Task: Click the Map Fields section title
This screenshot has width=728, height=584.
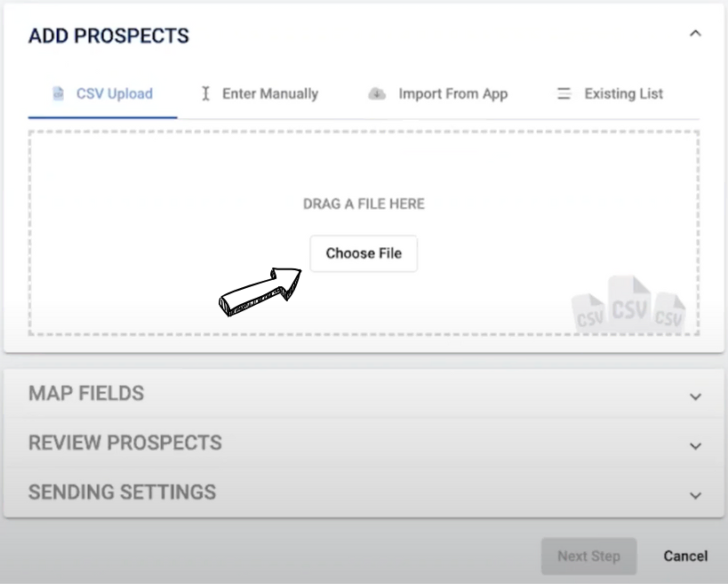Action: pos(86,394)
